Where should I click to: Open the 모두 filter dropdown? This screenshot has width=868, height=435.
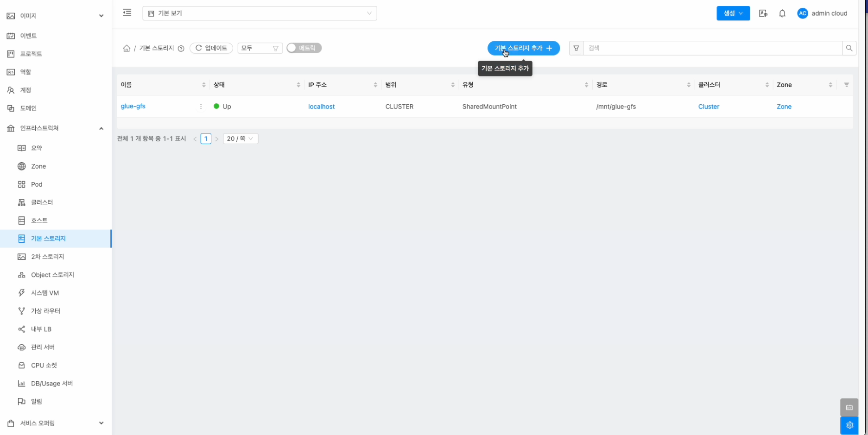coord(260,48)
